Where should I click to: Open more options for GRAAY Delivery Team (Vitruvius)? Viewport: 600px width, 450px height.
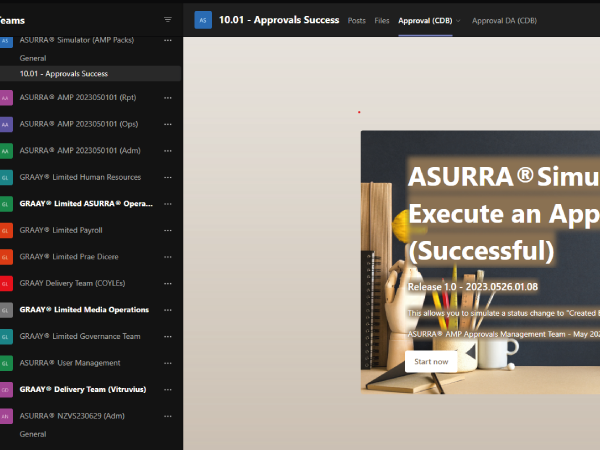[168, 390]
